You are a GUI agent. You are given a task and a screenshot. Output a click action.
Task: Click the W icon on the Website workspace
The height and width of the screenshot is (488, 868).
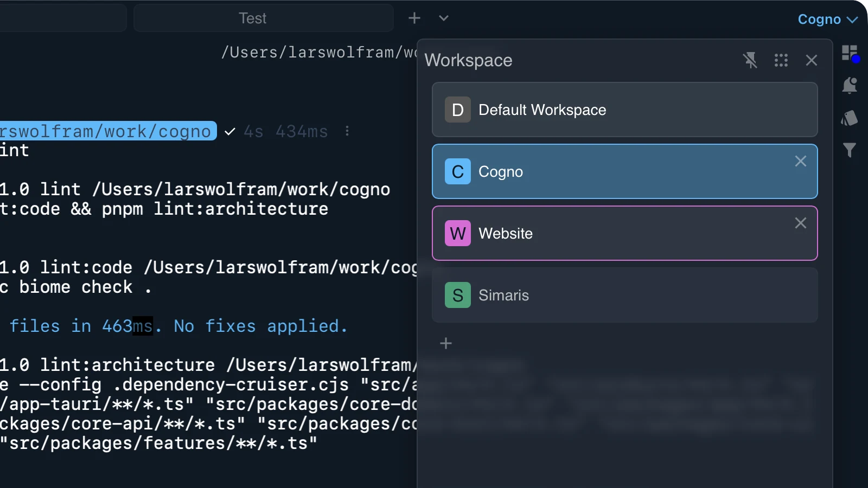point(457,233)
